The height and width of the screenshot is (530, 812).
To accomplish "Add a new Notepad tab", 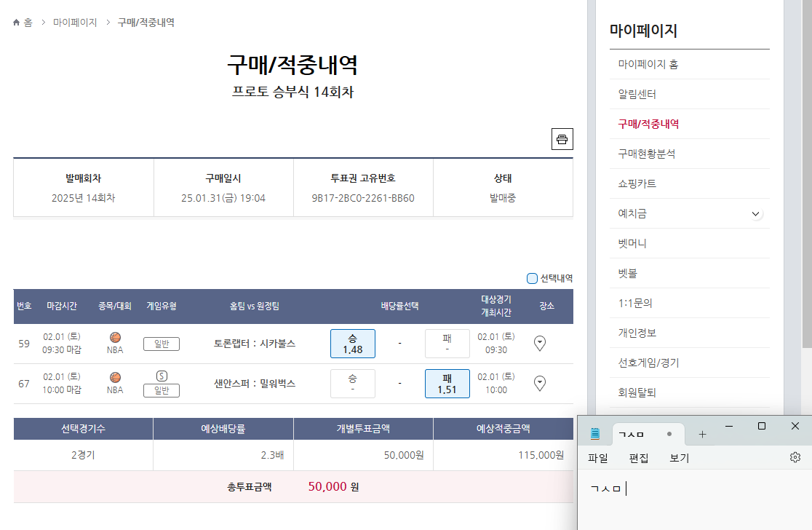I will pyautogui.click(x=702, y=434).
